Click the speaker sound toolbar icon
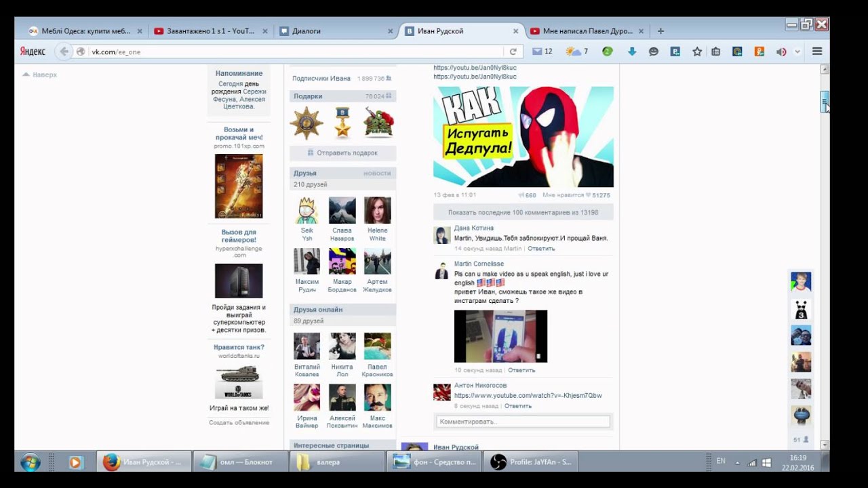 click(781, 52)
